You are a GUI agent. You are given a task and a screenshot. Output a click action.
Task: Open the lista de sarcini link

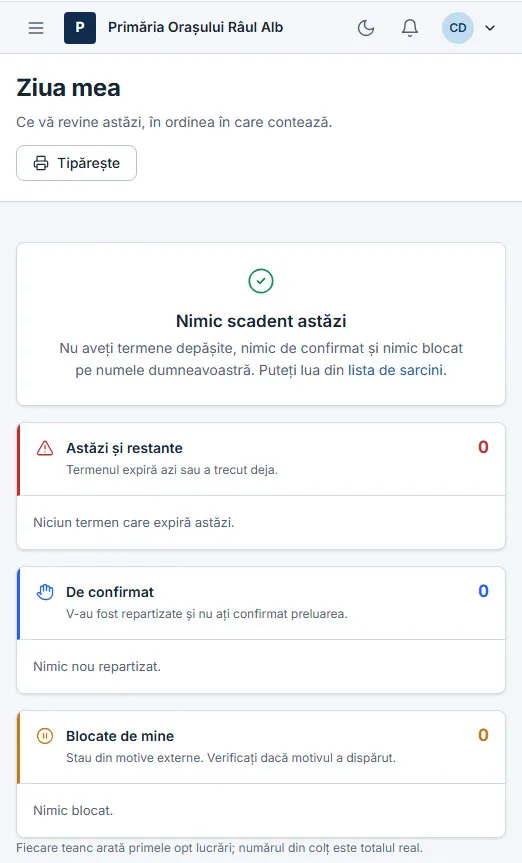395,370
